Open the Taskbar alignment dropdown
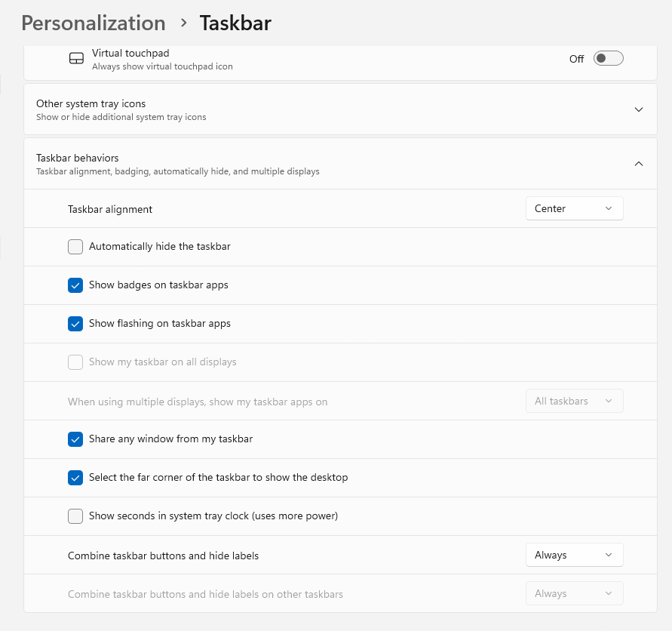Viewport: 672px width, 631px height. pos(574,208)
